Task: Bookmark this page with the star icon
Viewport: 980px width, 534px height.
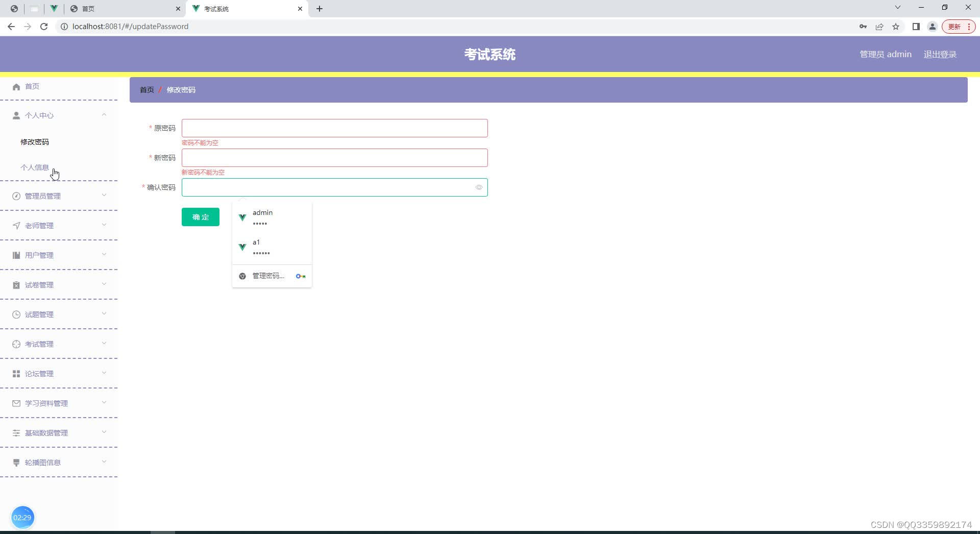Action: (x=896, y=27)
